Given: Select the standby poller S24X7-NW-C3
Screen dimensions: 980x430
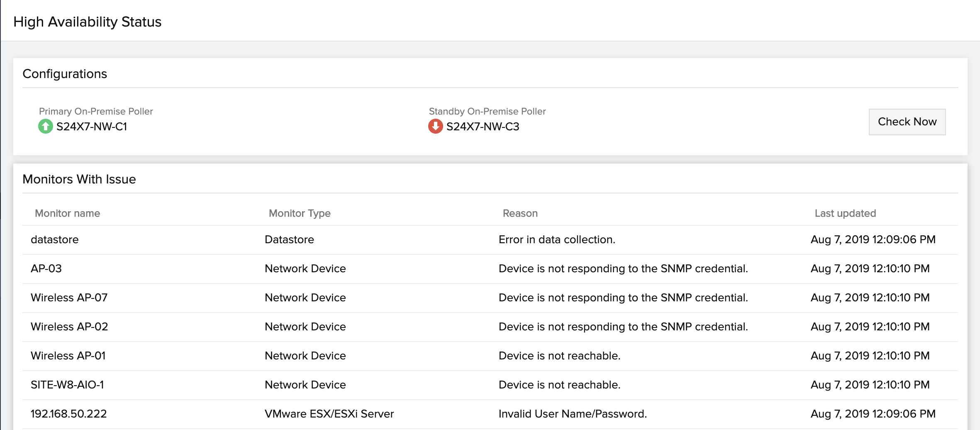Looking at the screenshot, I should pos(482,127).
